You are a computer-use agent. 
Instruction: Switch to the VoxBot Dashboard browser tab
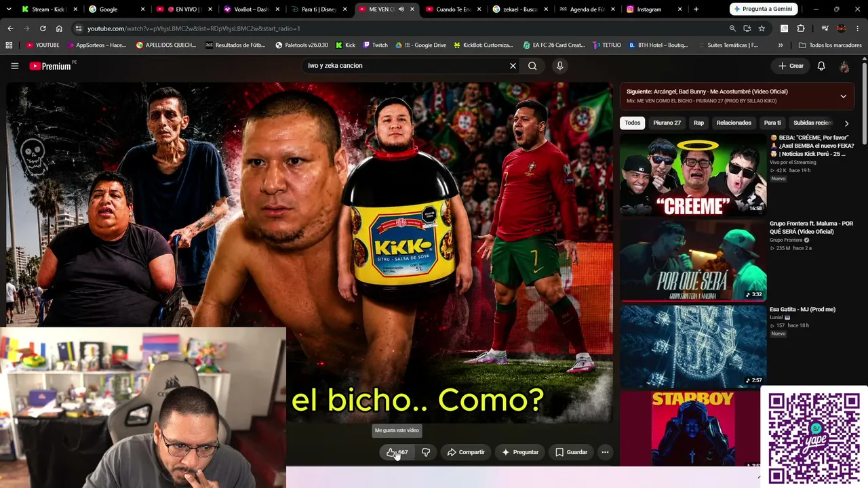tap(250, 9)
